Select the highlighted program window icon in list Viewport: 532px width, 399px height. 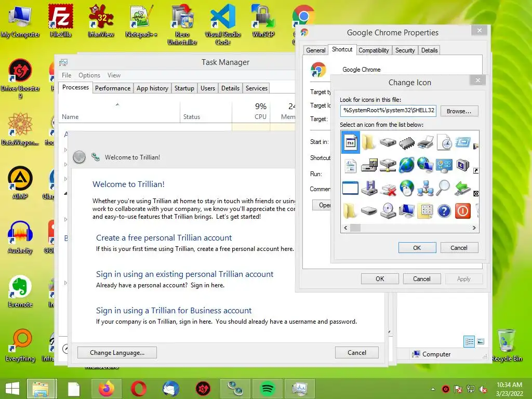click(351, 142)
